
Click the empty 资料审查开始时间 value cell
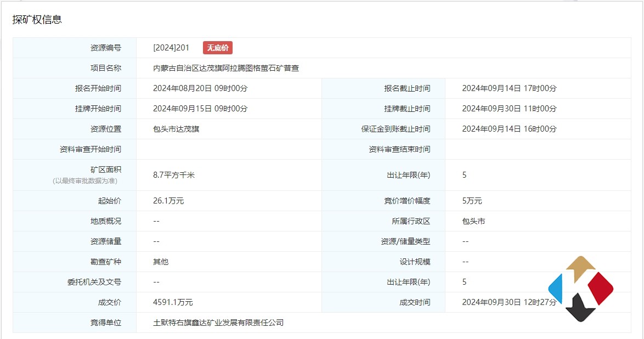228,149
